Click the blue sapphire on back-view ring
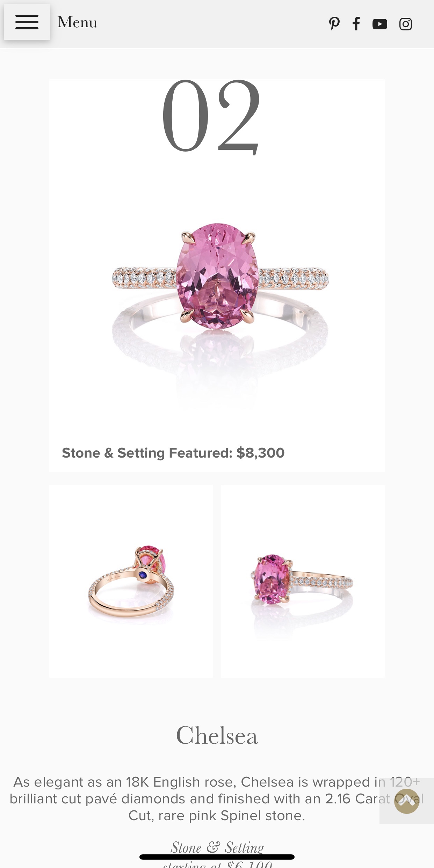 coord(143,574)
